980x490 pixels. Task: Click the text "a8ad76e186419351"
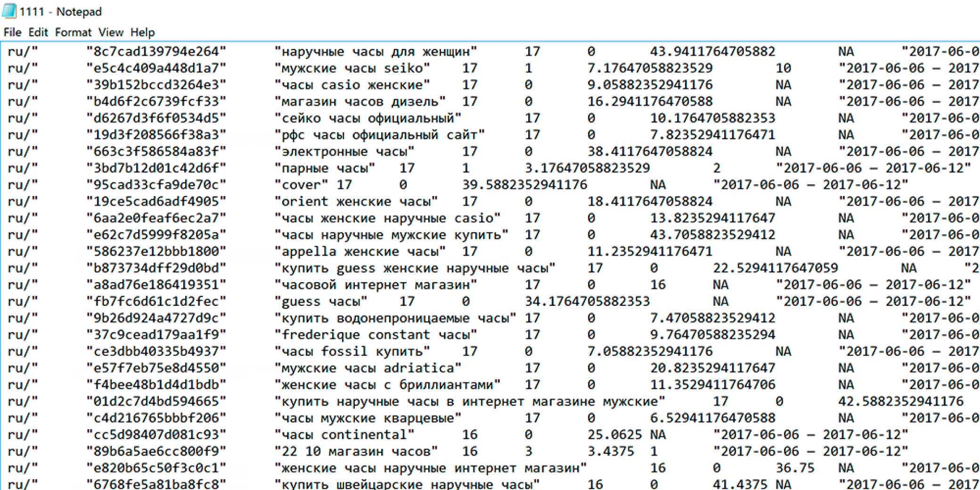[156, 285]
